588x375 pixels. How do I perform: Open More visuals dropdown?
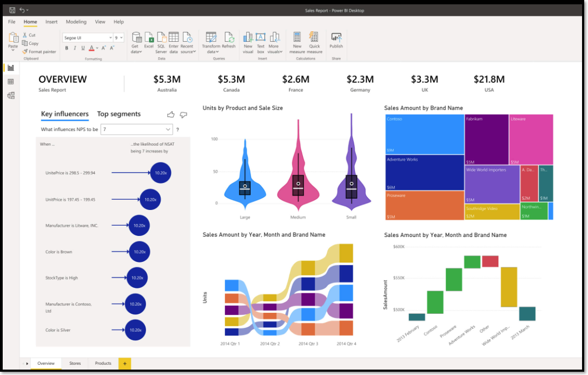[274, 43]
